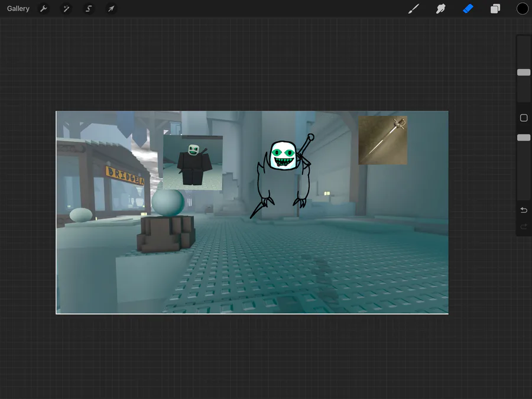The width and height of the screenshot is (532, 399).
Task: Open the black color picker circle
Action: (x=522, y=8)
